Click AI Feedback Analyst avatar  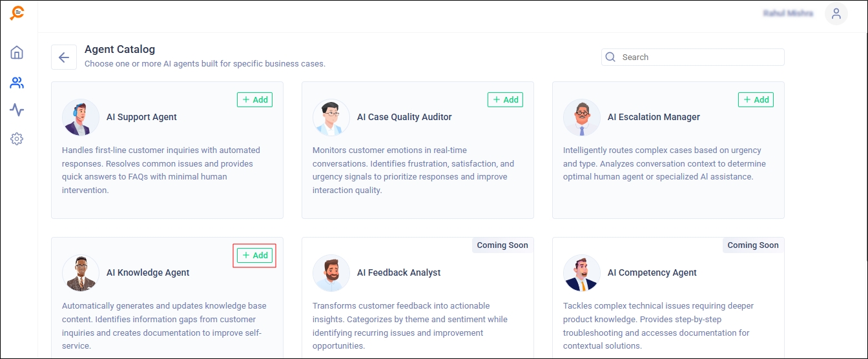point(331,273)
